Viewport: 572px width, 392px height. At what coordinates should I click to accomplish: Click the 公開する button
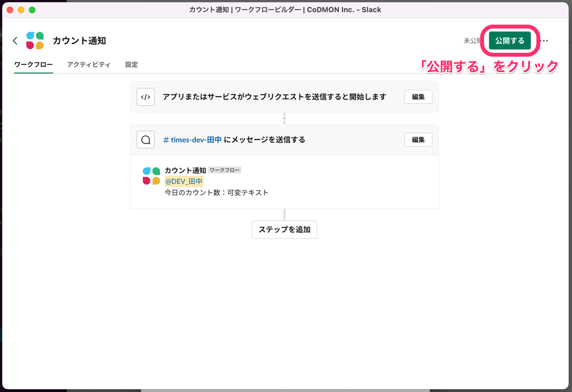[x=510, y=41]
